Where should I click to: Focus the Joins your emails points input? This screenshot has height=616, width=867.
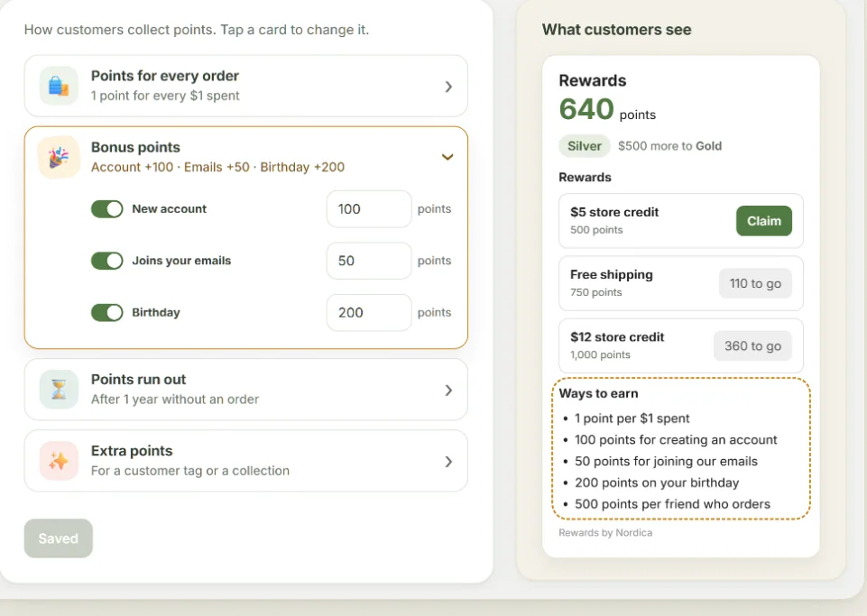click(369, 261)
